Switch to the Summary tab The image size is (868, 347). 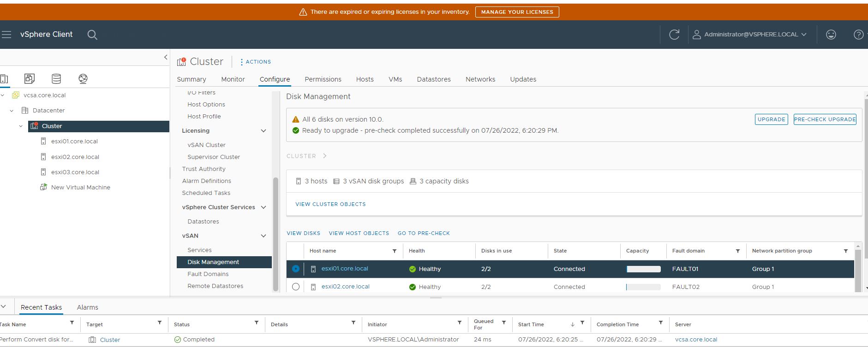[192, 79]
